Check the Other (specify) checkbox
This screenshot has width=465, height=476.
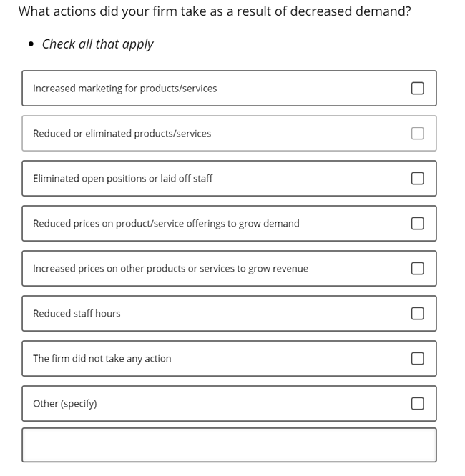coord(417,403)
